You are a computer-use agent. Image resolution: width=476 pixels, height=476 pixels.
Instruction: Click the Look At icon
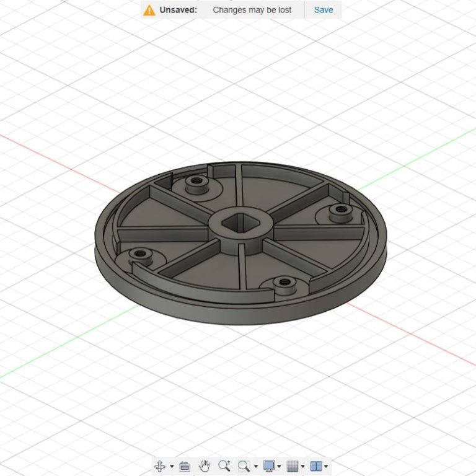pyautogui.click(x=185, y=466)
